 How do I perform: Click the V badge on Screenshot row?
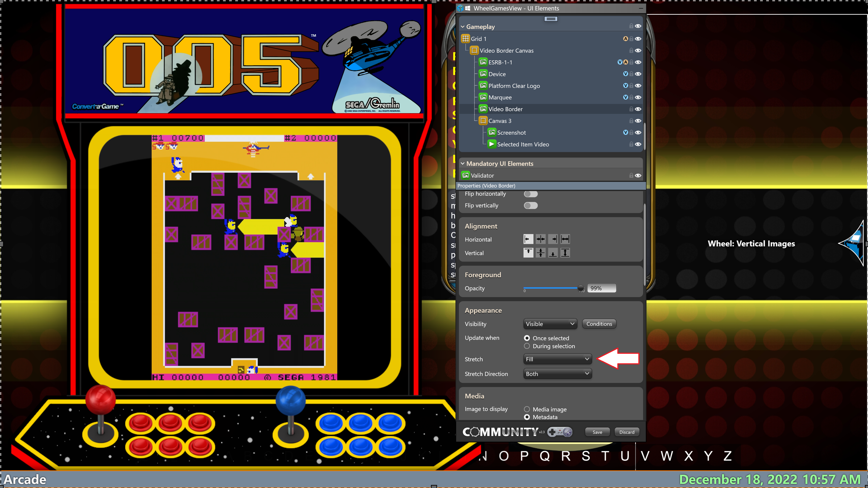click(625, 132)
